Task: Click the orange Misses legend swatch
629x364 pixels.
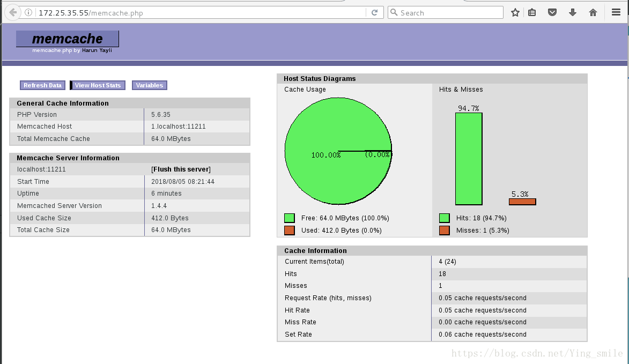Action: (445, 231)
